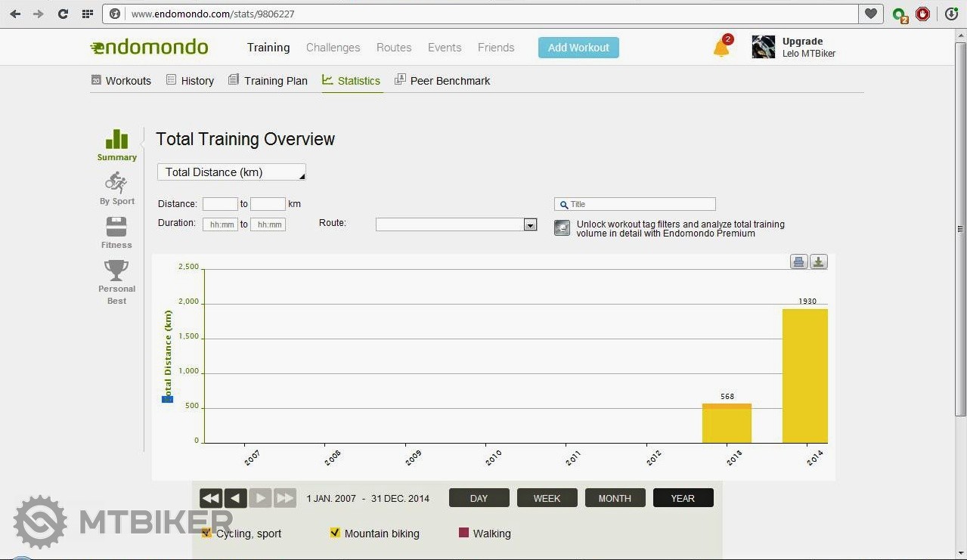Open the Challenges menu item

click(333, 48)
